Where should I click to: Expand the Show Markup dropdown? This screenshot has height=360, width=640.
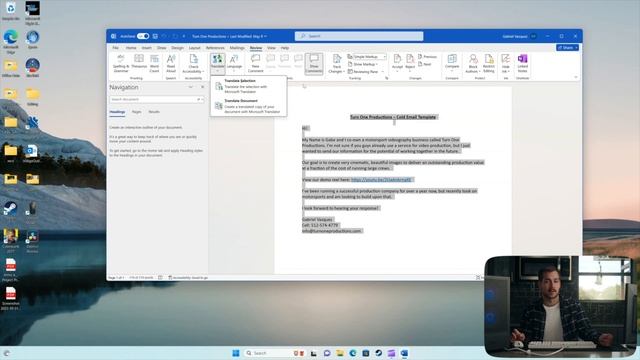[x=363, y=64]
